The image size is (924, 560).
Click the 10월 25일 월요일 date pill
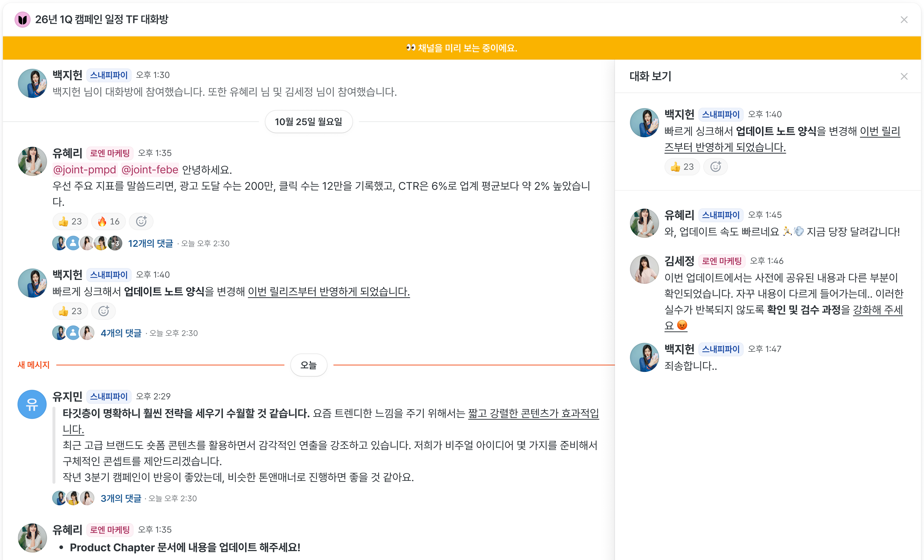(x=309, y=122)
